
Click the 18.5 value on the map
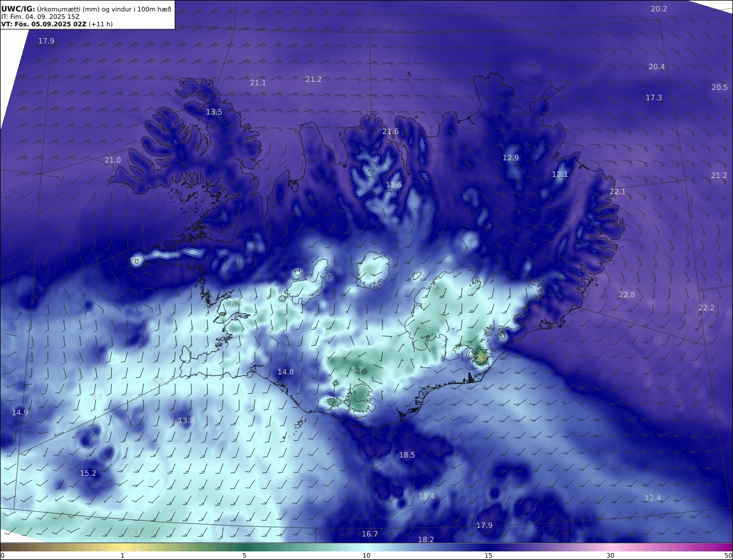407,455
